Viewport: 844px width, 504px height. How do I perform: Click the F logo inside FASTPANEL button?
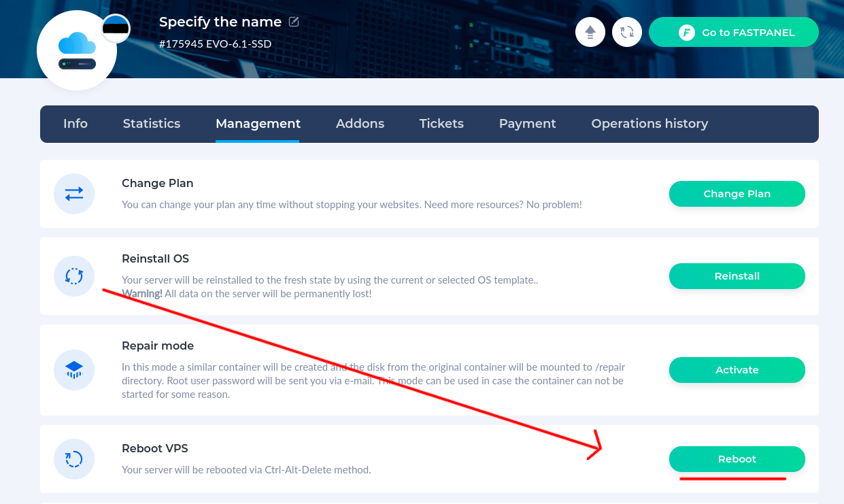click(687, 32)
